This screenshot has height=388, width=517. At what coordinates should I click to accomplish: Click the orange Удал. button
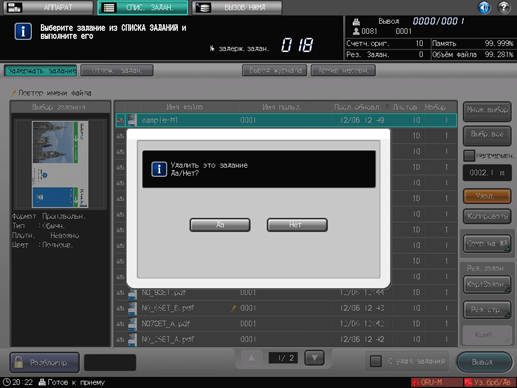tap(487, 196)
